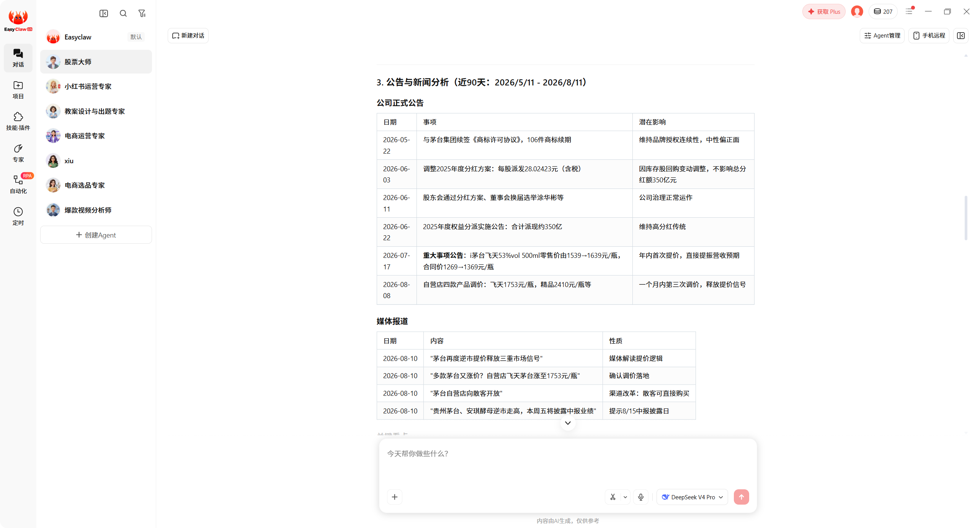Viewport: 980px width, 528px height.
Task: Click the filter icon above the agent list
Action: pyautogui.click(x=142, y=13)
